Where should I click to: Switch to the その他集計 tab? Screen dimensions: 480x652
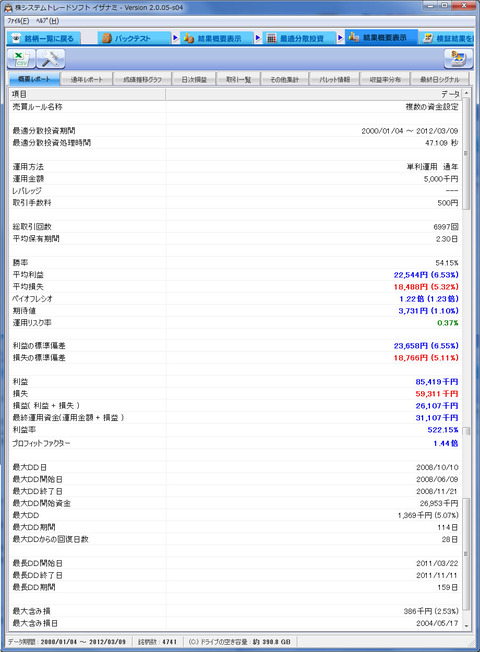pyautogui.click(x=285, y=79)
